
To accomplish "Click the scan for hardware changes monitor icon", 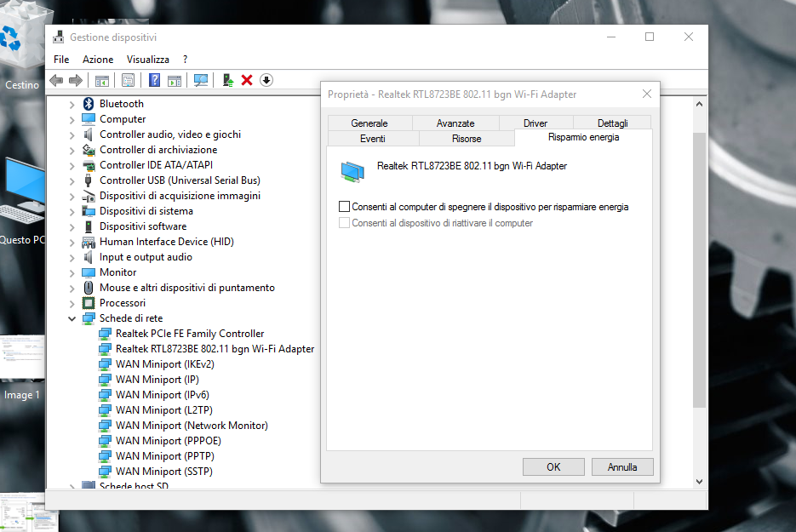I will coord(201,80).
